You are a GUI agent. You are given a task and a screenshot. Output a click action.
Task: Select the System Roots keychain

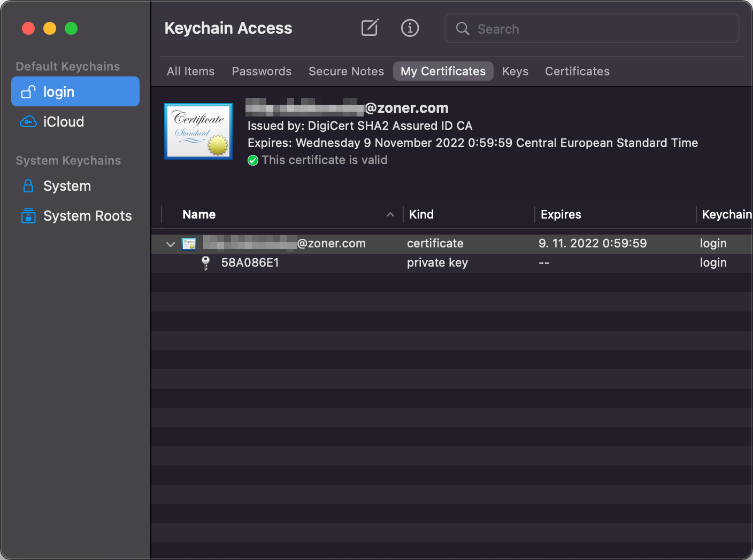click(87, 216)
